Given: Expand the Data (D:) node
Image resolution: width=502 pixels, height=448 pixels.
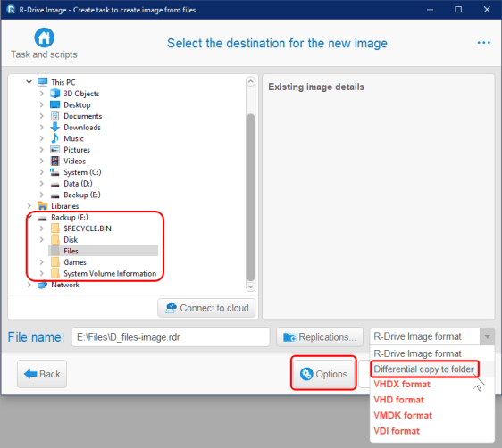Looking at the screenshot, I should 41,183.
